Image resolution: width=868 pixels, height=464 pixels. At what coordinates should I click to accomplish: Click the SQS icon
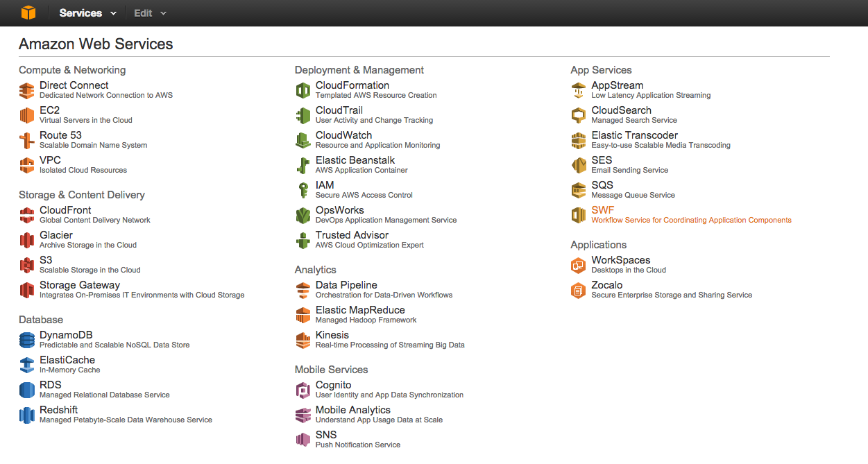coord(579,190)
